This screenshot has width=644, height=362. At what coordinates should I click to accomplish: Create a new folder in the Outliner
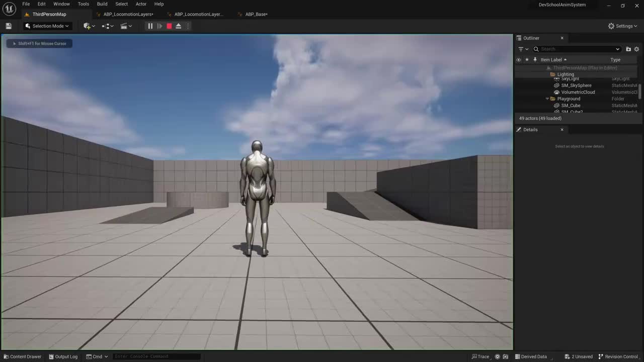pos(628,49)
